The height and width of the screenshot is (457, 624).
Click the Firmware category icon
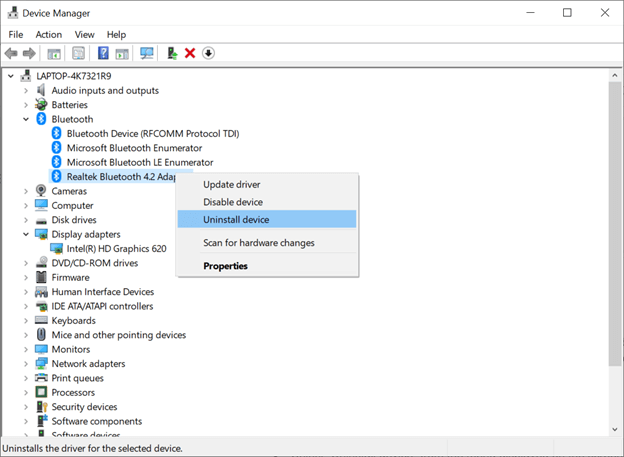point(41,277)
